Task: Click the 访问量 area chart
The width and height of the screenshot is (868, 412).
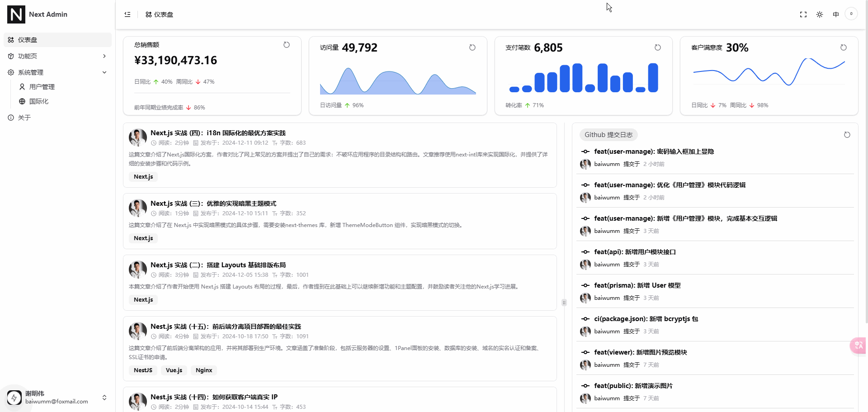Action: pos(398,80)
